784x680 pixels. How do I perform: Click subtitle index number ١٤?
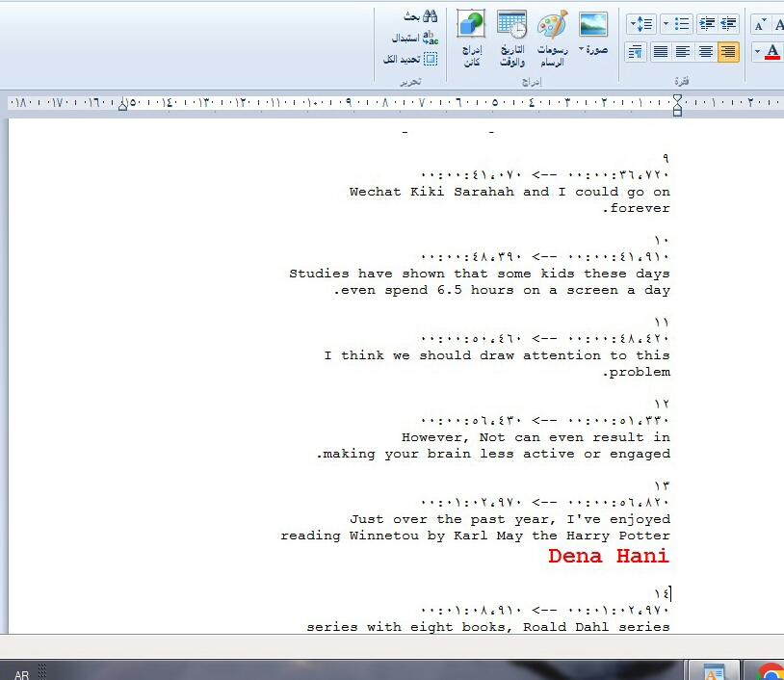point(662,594)
